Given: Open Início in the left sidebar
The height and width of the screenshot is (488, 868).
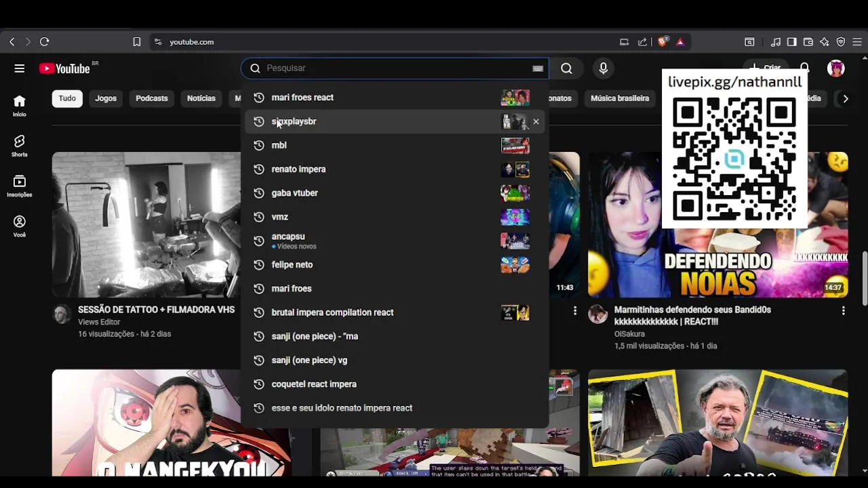Looking at the screenshot, I should tap(20, 106).
